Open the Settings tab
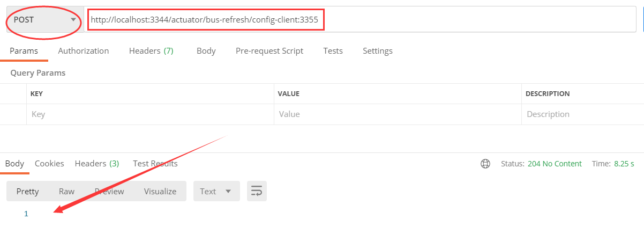 tap(378, 51)
